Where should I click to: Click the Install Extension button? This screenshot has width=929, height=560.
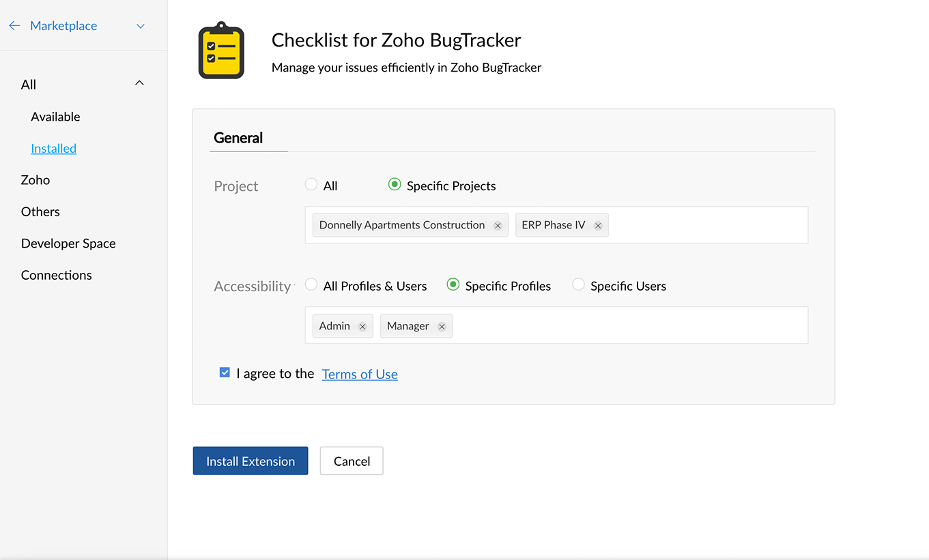[x=251, y=461]
